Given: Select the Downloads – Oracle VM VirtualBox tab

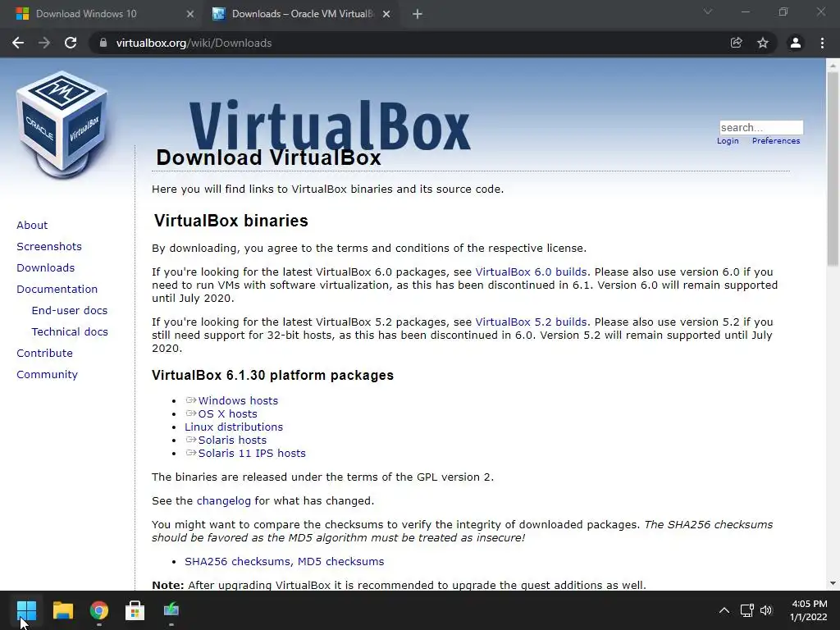Looking at the screenshot, I should pos(303,14).
